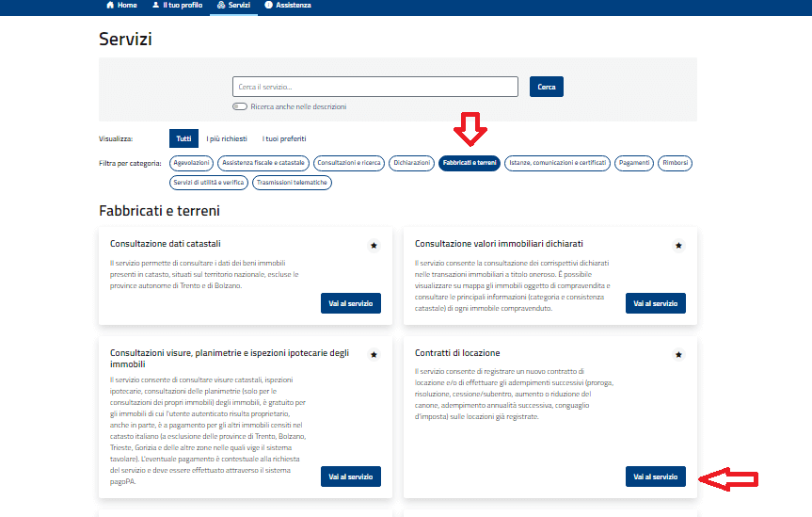Viewport: 812px width, 517px height.
Task: Toggle Ricerca anche nelle descrizioni switch
Action: pyautogui.click(x=240, y=106)
